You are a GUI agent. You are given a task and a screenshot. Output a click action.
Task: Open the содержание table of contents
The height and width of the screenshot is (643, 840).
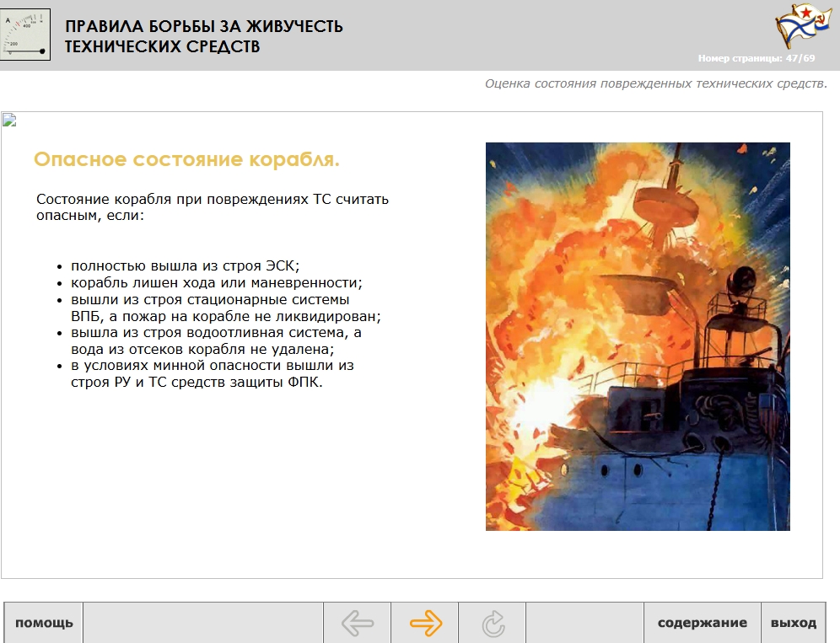(x=702, y=624)
